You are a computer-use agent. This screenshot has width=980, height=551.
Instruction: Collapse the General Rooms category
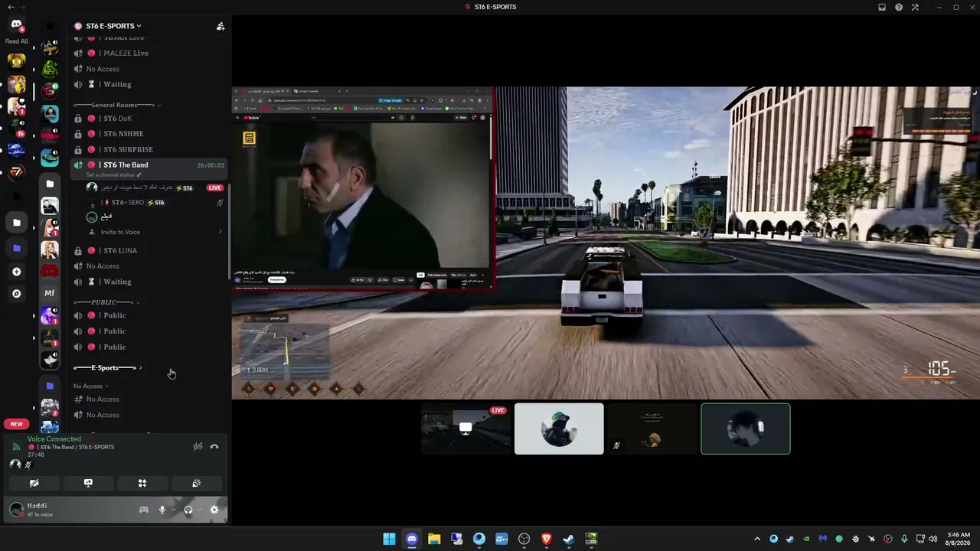(x=117, y=105)
